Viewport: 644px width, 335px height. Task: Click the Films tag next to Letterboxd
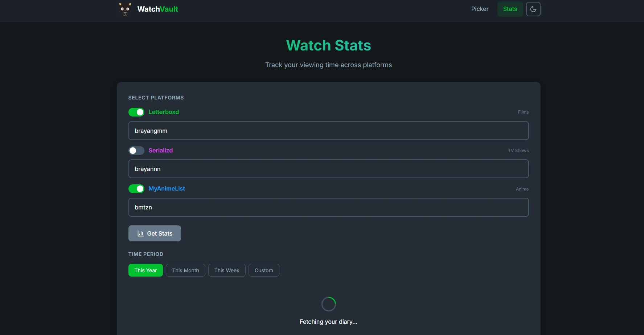(x=523, y=112)
